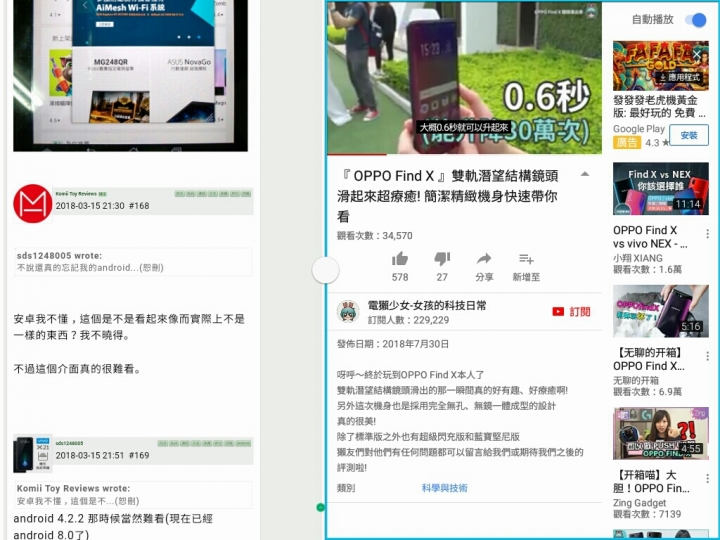Collapse the video description arrow
The height and width of the screenshot is (540, 720).
tap(585, 174)
